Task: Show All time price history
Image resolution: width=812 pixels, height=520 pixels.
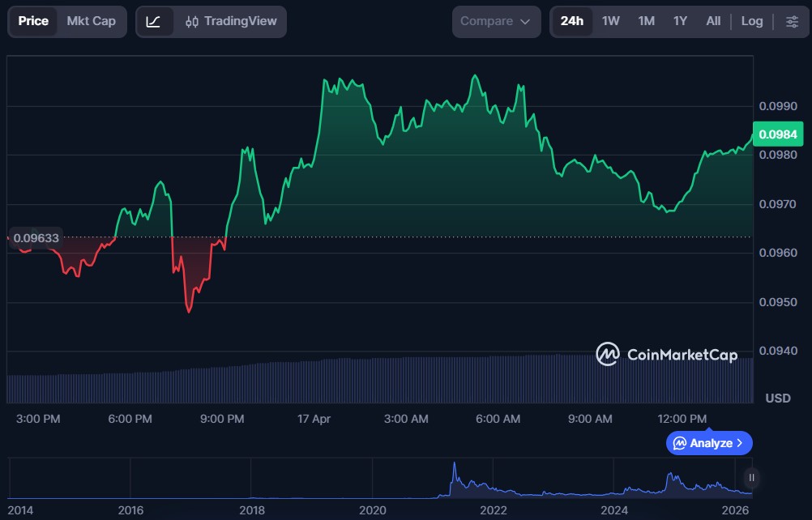Action: coord(713,21)
